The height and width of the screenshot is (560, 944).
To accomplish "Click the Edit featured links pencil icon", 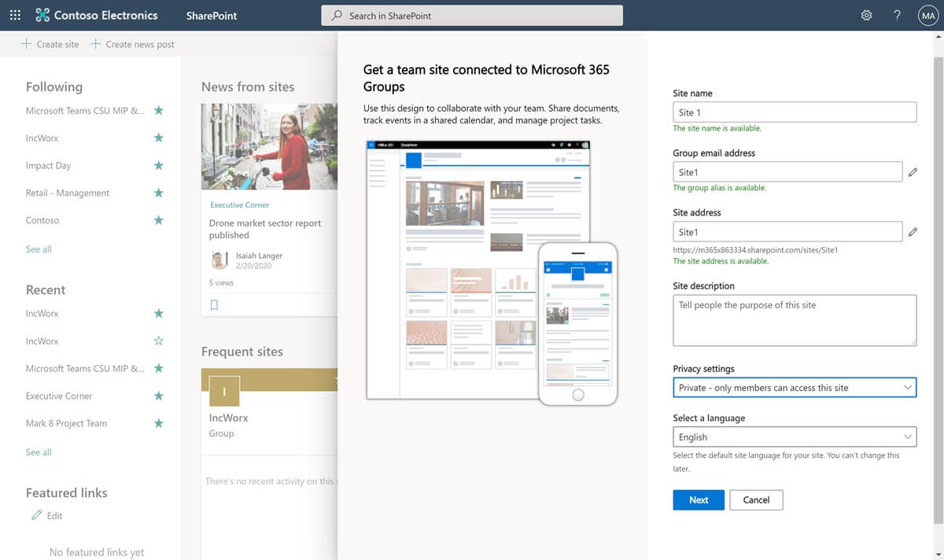I will pyautogui.click(x=36, y=515).
